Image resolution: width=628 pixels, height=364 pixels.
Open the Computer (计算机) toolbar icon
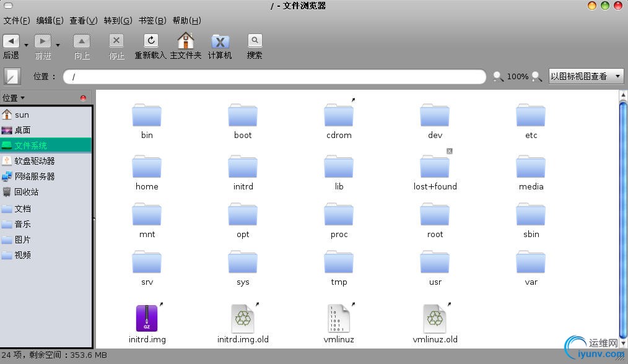tap(220, 41)
